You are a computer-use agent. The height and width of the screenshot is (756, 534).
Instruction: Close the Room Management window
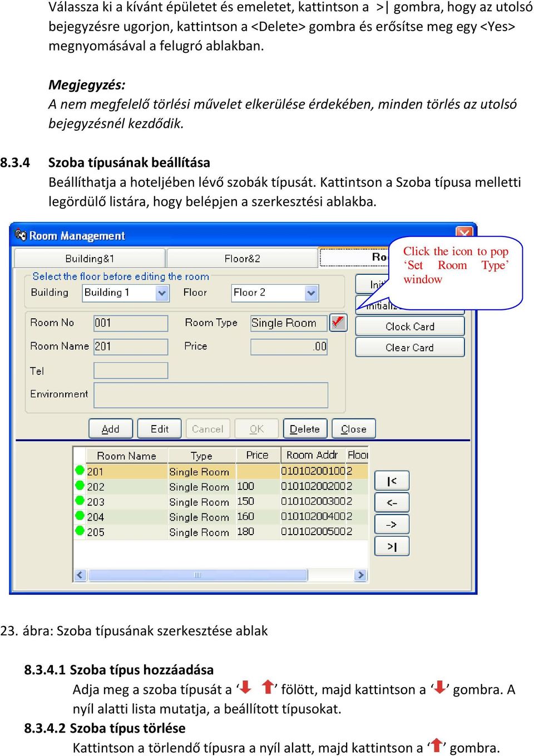(x=464, y=233)
